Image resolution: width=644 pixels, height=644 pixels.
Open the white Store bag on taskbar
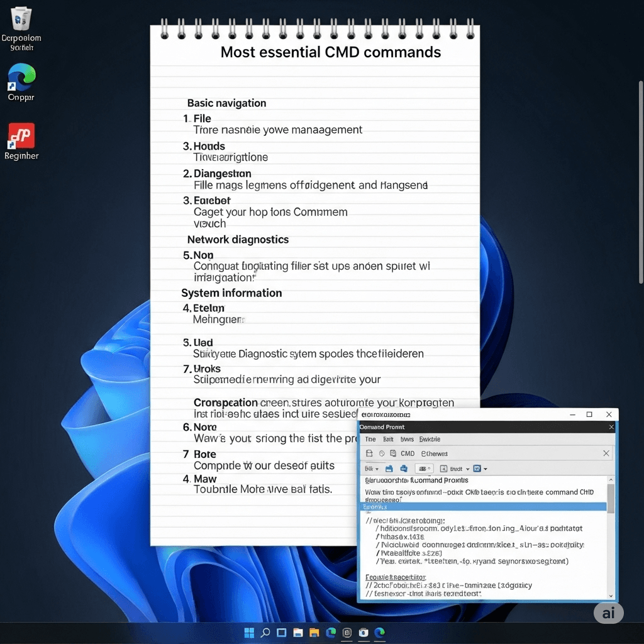364,633
